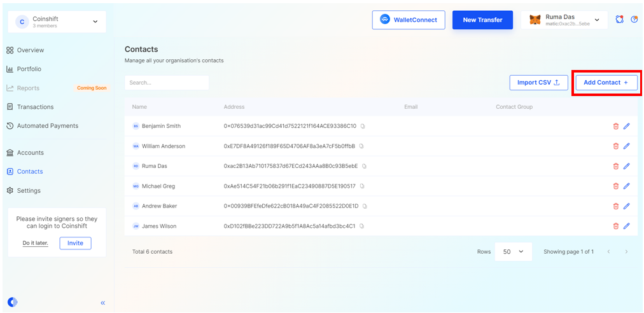Collapse the sidebar with double-chevron icon
Viewport: 644px width, 313px height.
[x=102, y=303]
